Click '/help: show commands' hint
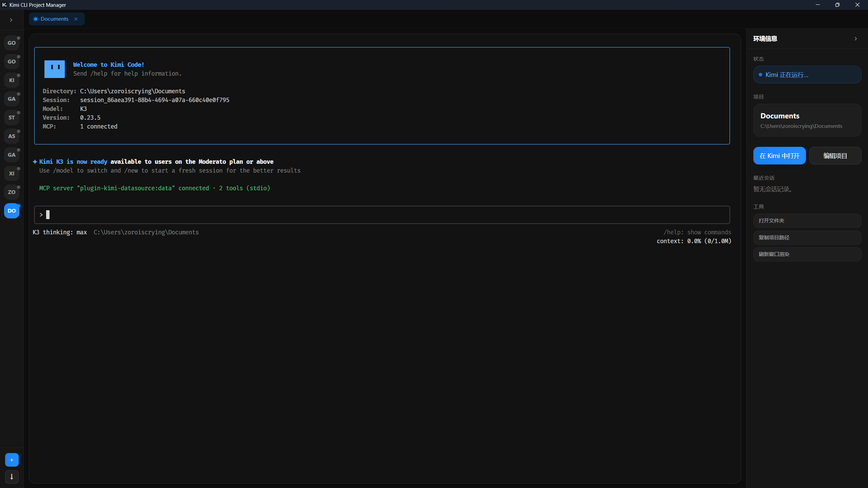 (x=697, y=232)
